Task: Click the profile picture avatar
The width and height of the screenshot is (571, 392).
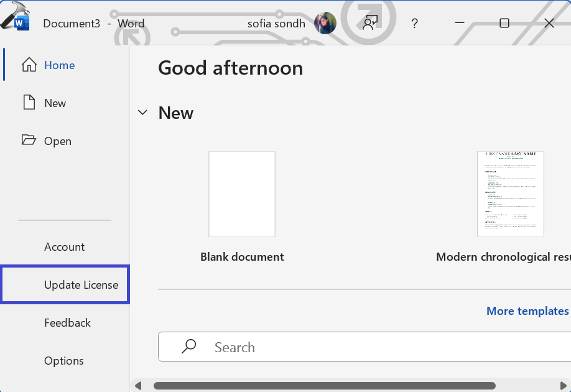Action: coord(325,24)
